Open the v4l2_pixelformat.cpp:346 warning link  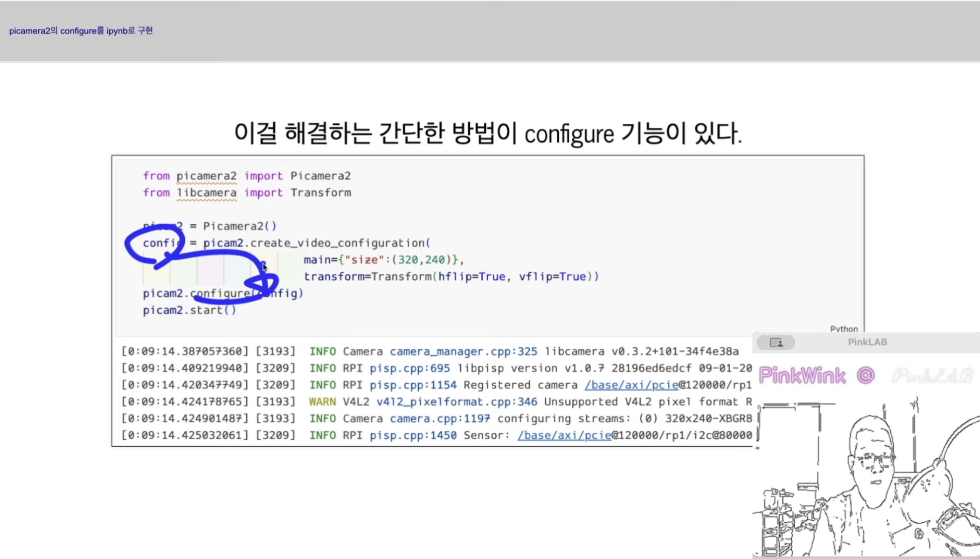[456, 401]
